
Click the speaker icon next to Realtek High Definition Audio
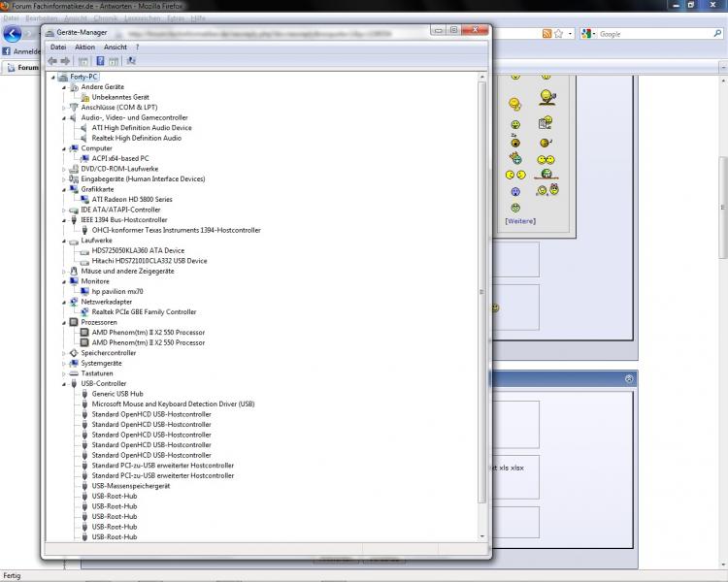(84, 138)
